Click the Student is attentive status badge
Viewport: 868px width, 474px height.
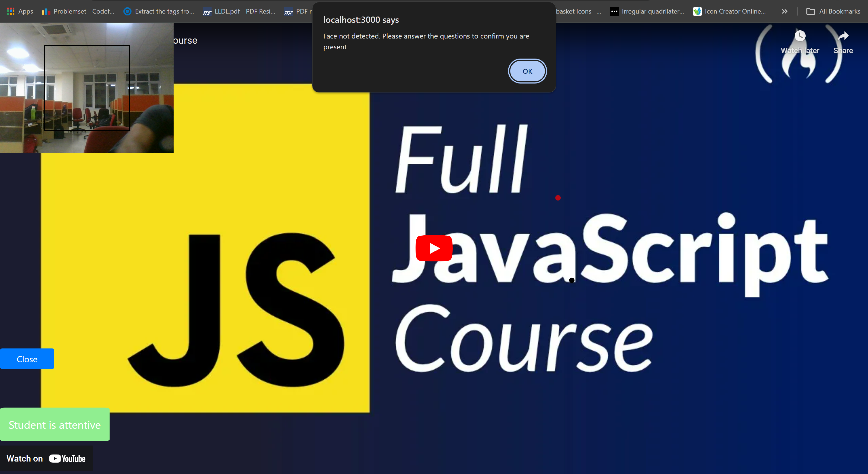click(55, 424)
